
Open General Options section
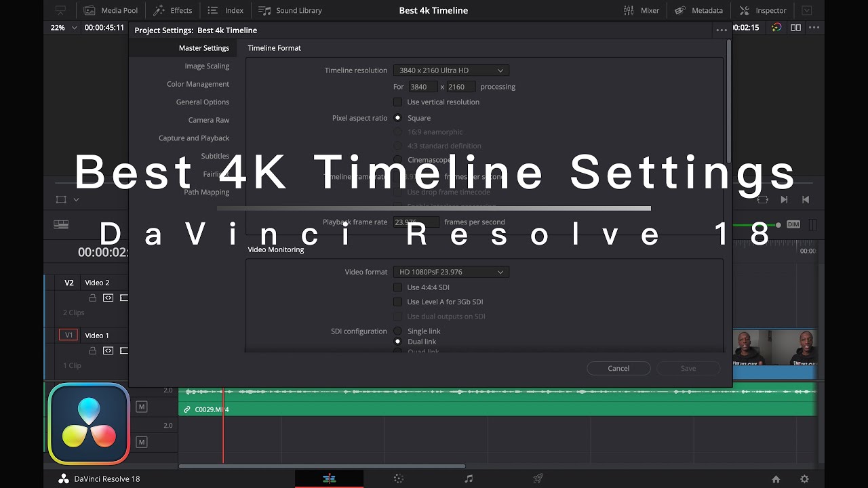coord(203,102)
